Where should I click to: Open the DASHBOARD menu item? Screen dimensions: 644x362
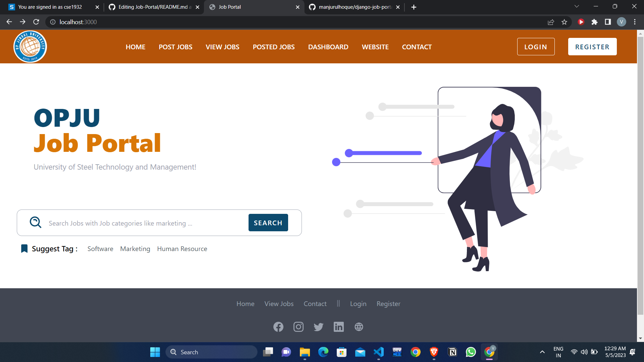[328, 47]
